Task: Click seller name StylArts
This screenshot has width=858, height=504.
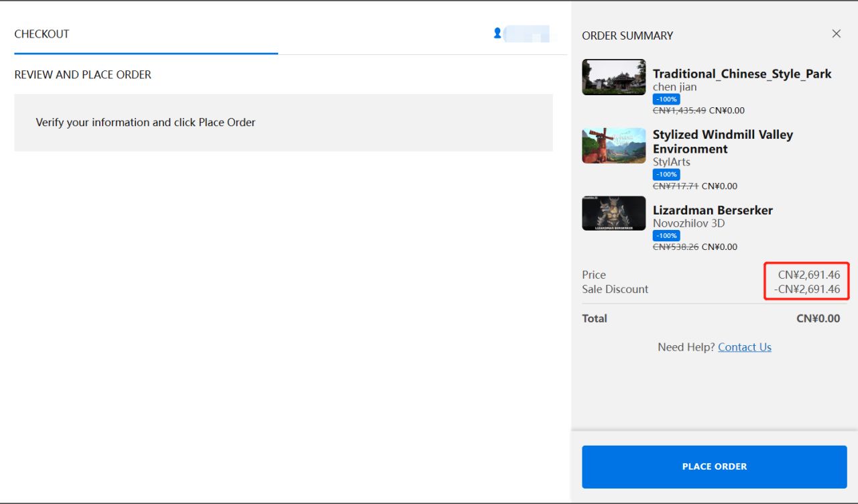Action: click(x=672, y=162)
